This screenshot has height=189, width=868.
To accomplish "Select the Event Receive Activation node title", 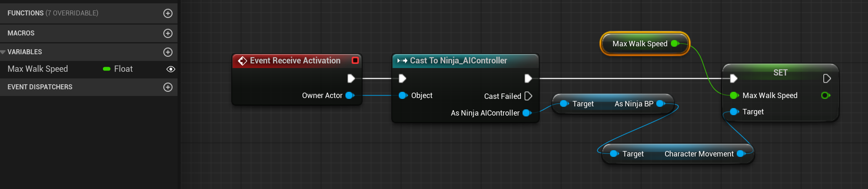I will click(x=295, y=61).
